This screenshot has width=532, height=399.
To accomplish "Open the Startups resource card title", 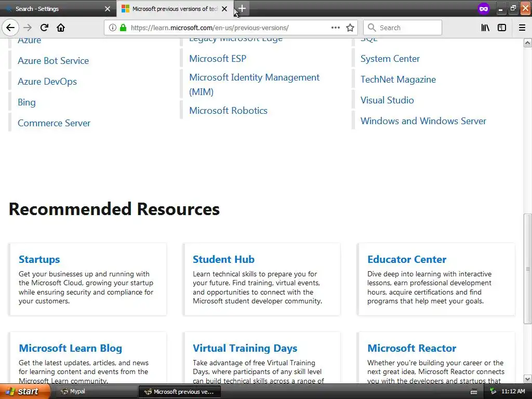I will [39, 259].
